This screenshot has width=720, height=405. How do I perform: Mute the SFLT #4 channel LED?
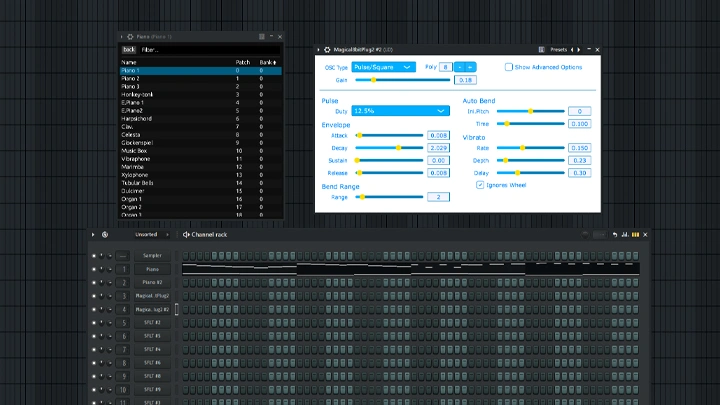coord(94,349)
